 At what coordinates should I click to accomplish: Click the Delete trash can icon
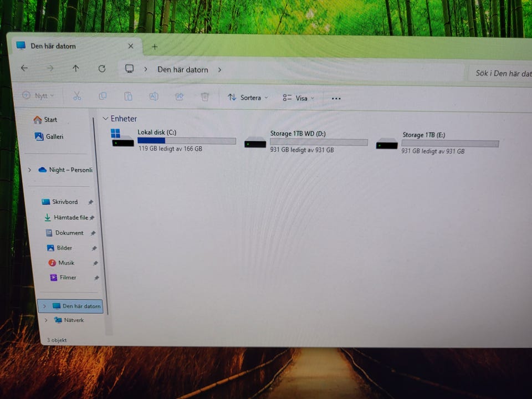(204, 97)
